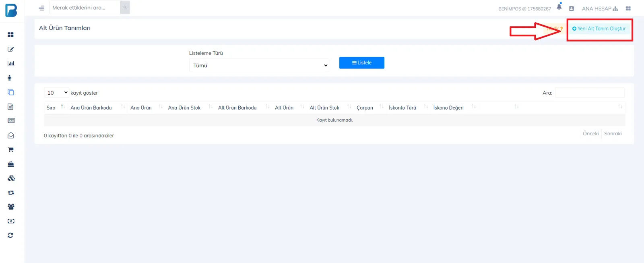Sort by Ana Ürün Stok column
The image size is (644, 263).
pos(190,108)
